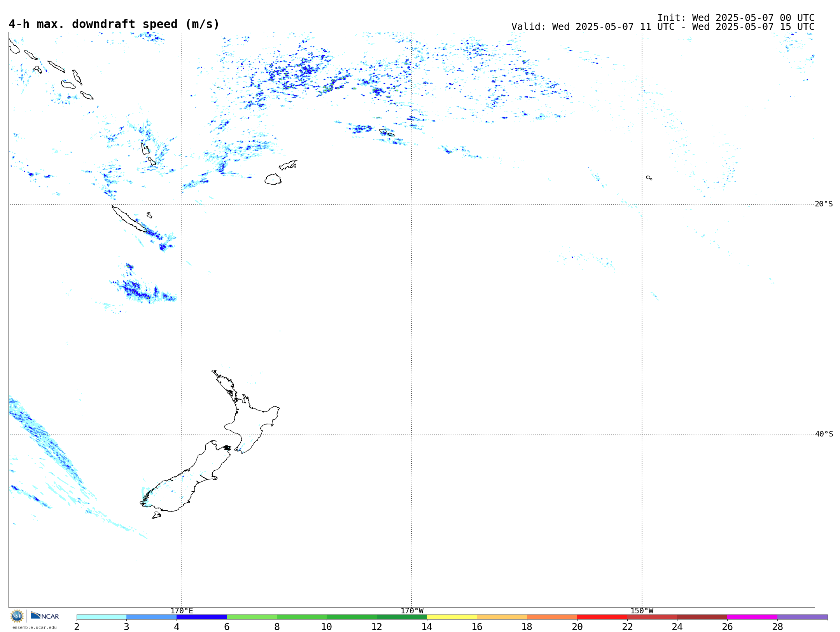Click the colorbar tick label "3"

click(x=126, y=627)
